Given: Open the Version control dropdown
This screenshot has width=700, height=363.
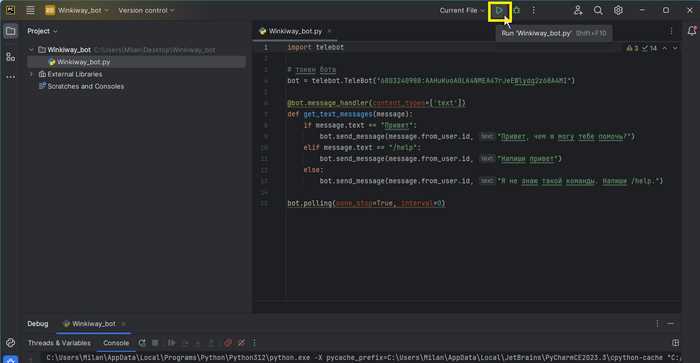Looking at the screenshot, I should click(x=146, y=10).
